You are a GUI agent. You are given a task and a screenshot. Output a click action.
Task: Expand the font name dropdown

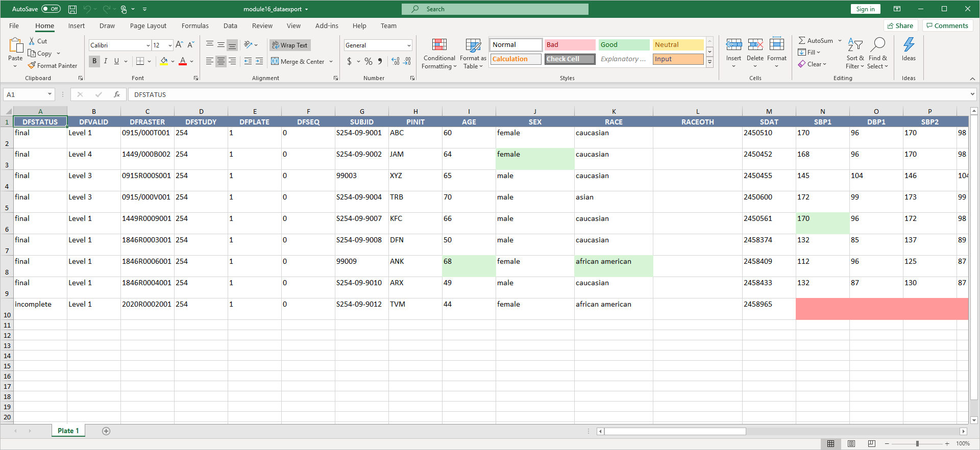point(148,45)
